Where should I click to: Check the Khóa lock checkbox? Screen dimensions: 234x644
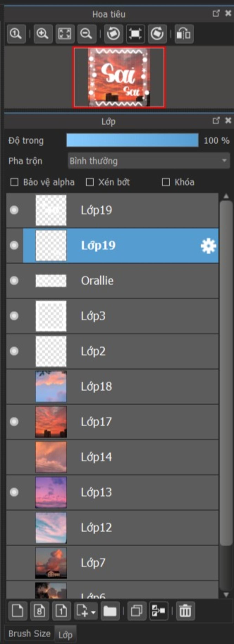tap(166, 182)
